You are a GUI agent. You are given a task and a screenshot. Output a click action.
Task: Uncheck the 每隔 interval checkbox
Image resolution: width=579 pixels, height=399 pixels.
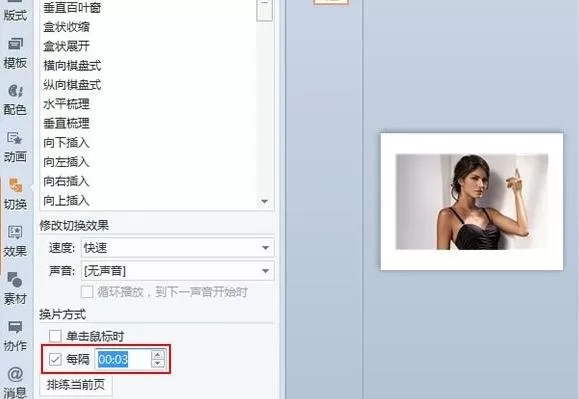coord(55,359)
